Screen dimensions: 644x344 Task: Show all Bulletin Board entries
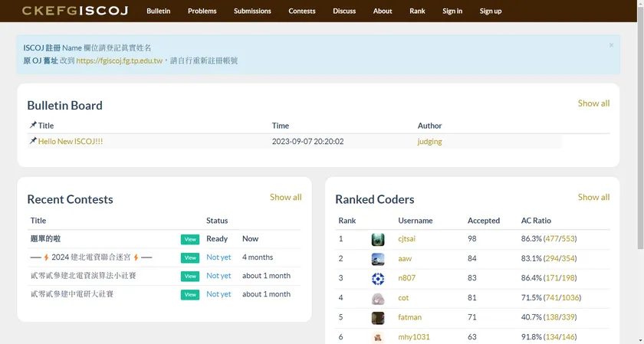coord(593,103)
